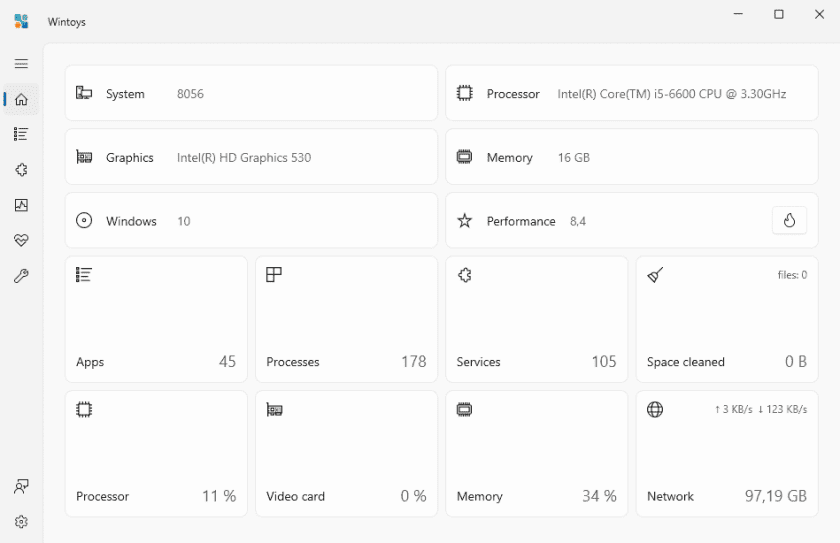840x543 pixels.
Task: Click the Graphics Intel HD 530 card
Action: pos(251,157)
